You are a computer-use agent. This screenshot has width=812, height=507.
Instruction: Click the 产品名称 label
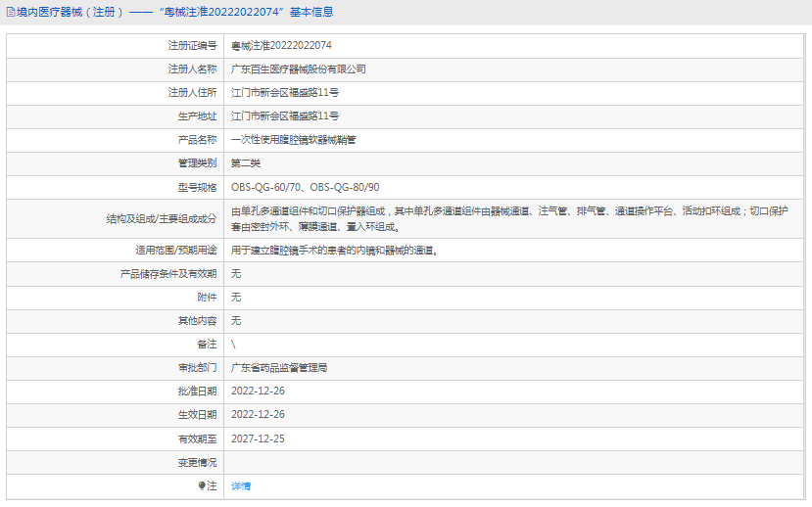(x=197, y=140)
